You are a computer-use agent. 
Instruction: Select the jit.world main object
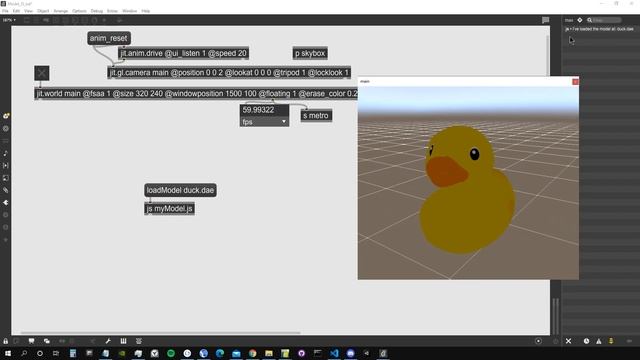tap(196, 93)
